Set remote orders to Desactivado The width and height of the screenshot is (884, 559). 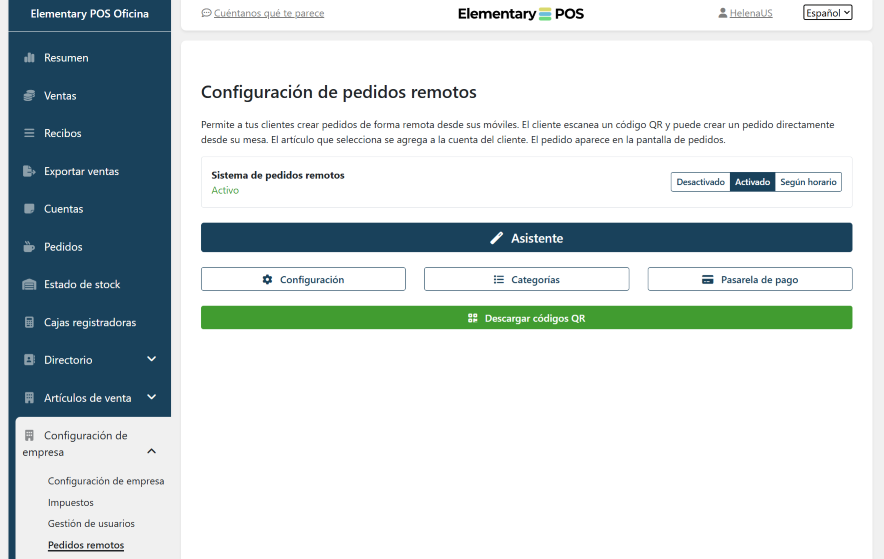click(x=700, y=182)
